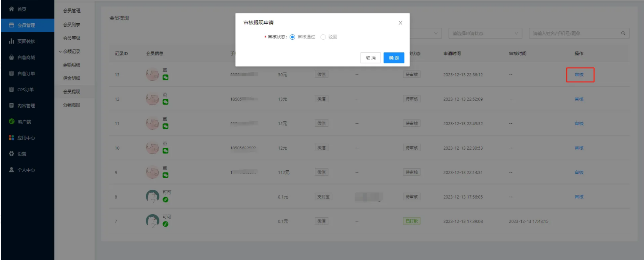Open the partially hidden dropdown beside the dialog
This screenshot has width=644, height=260.
[426, 34]
